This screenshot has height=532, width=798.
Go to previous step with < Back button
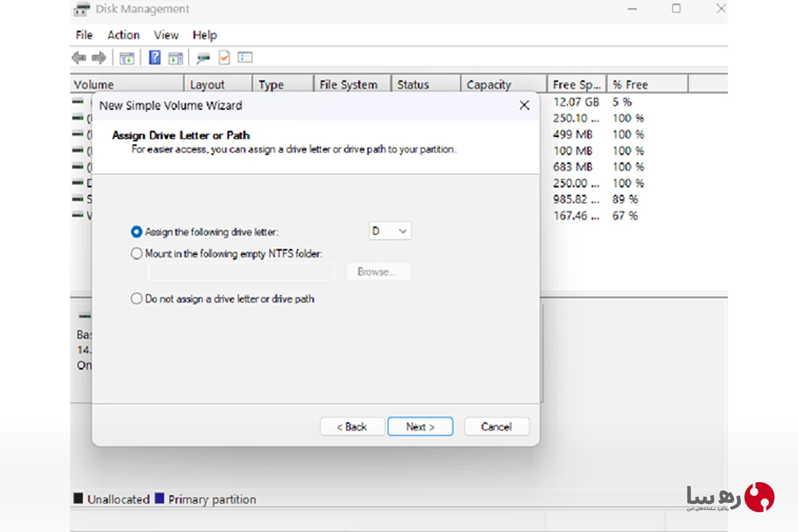pos(352,427)
